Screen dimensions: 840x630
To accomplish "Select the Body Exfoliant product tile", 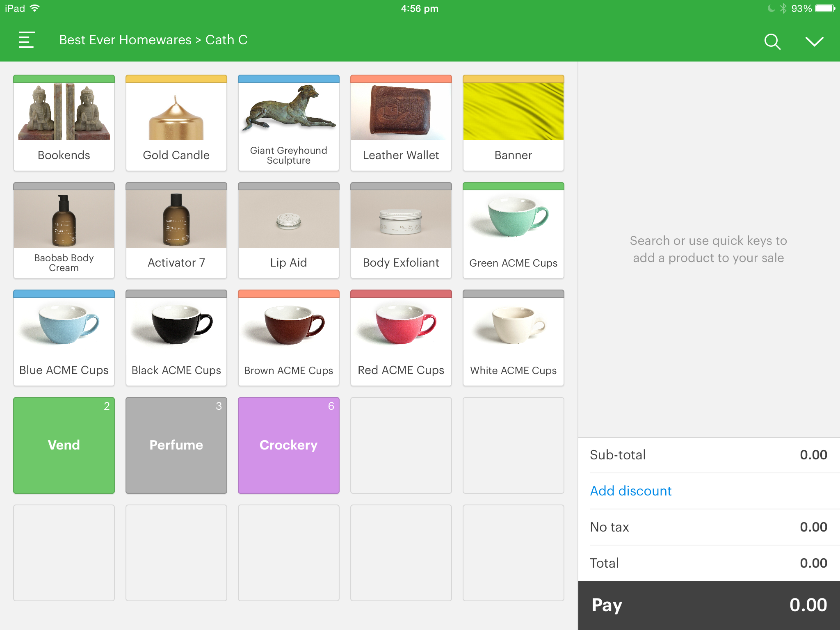I will 401,230.
